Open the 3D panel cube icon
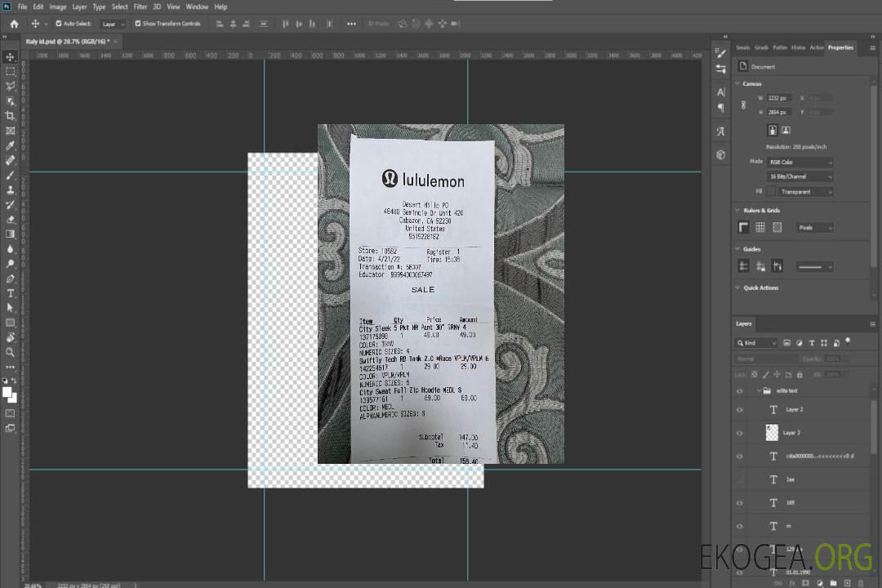The image size is (882, 588). [x=721, y=154]
